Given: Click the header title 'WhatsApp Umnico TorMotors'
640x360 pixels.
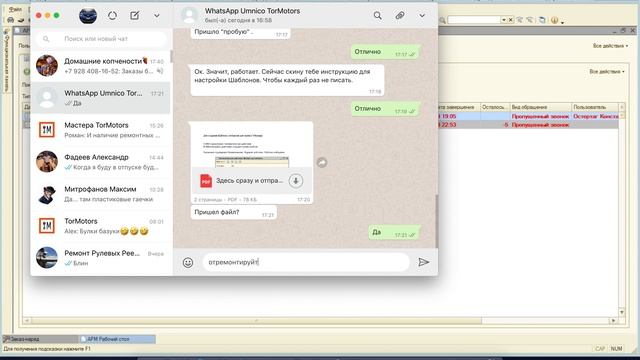Looking at the screenshot, I should pos(252,11).
